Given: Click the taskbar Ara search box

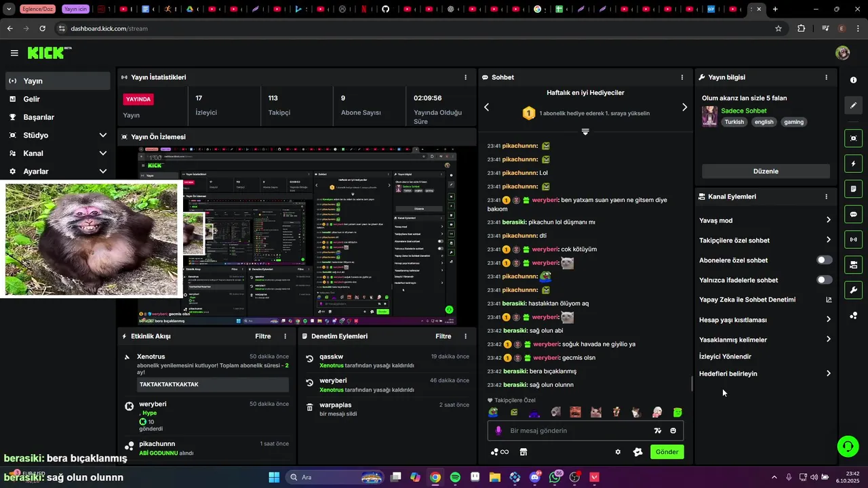Looking at the screenshot, I should 335,477.
